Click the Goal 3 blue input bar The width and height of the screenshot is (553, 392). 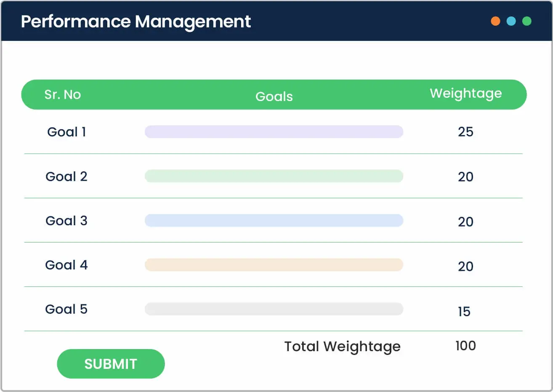[x=274, y=221]
